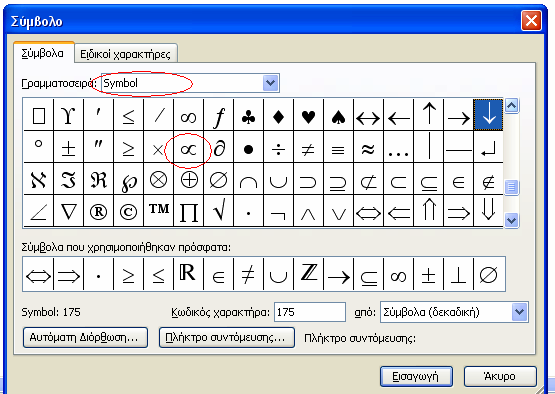Click the symbol grid scrollbar thumb
Image resolution: width=555 pixels, height=394 pixels.
[x=511, y=187]
